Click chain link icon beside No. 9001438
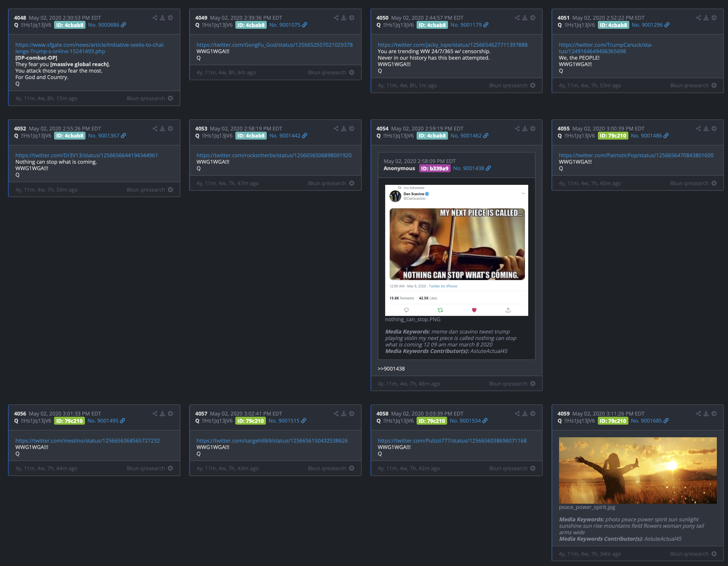The height and width of the screenshot is (566, 728). tap(488, 168)
